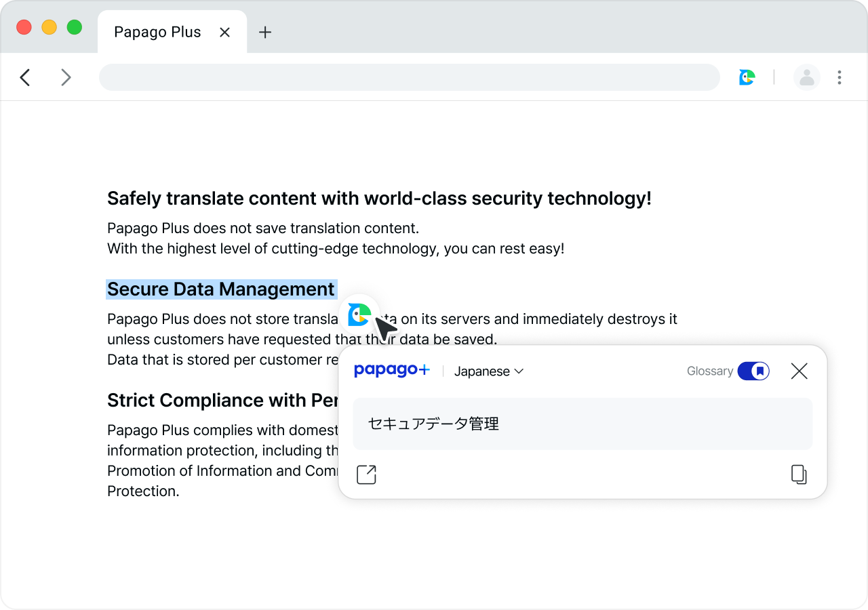Image resolution: width=868 pixels, height=610 pixels.
Task: Click the floating Papago parrot icon beside selection
Action: click(x=359, y=314)
